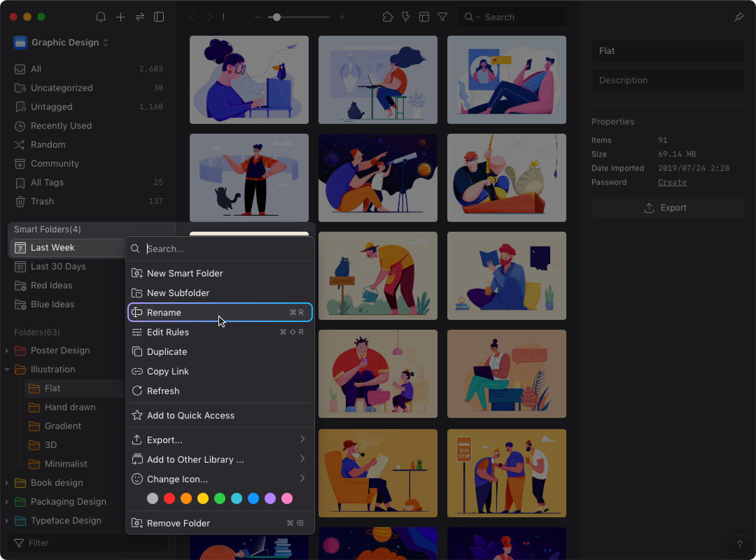Select the notification bell icon
756x560 pixels.
click(x=100, y=17)
